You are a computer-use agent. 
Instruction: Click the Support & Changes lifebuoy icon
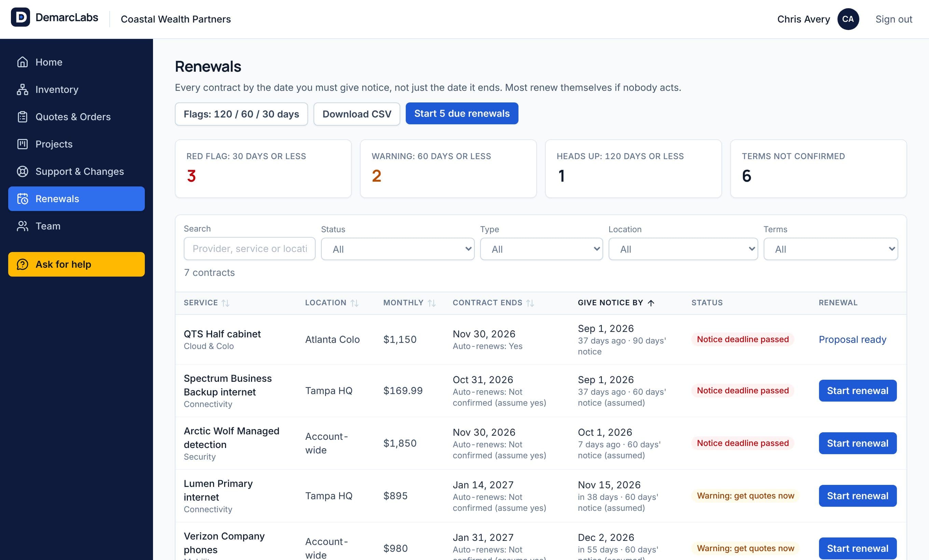click(23, 171)
